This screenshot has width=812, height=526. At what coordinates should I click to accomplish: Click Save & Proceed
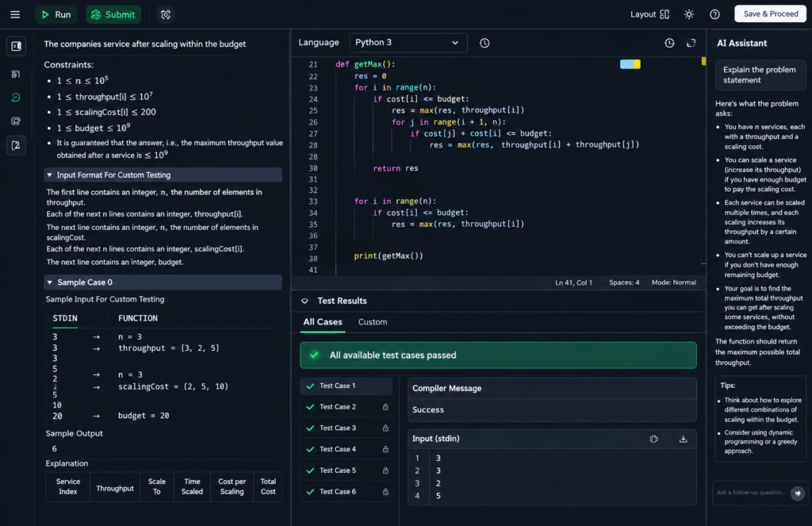click(x=770, y=14)
